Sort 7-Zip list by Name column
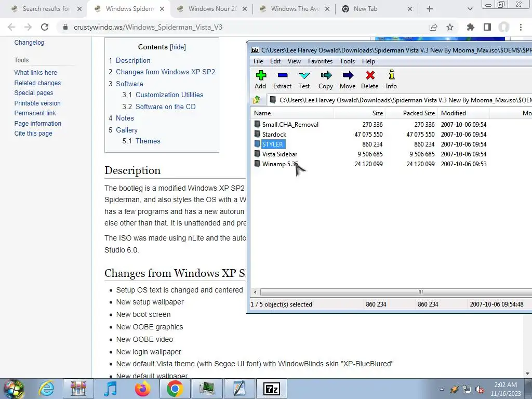 point(292,113)
